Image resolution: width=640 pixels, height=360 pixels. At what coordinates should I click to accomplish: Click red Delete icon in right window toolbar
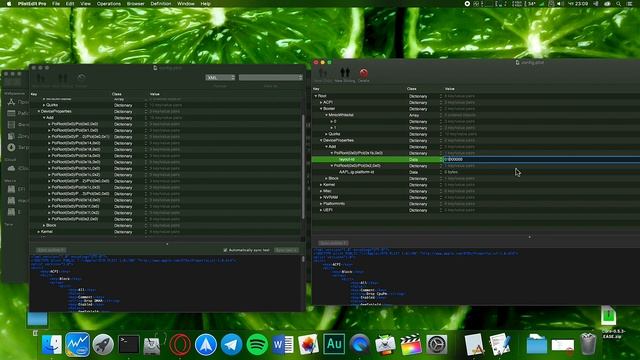coord(363,73)
